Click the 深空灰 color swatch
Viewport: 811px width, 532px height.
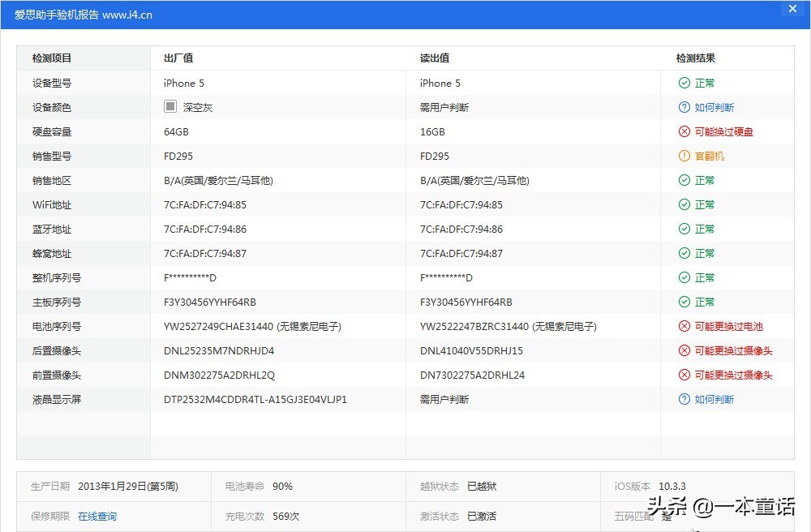tap(170, 106)
